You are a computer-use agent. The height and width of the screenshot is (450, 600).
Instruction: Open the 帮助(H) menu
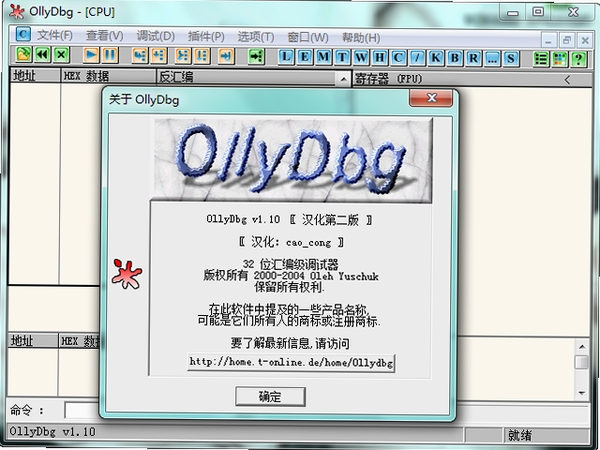click(x=361, y=38)
